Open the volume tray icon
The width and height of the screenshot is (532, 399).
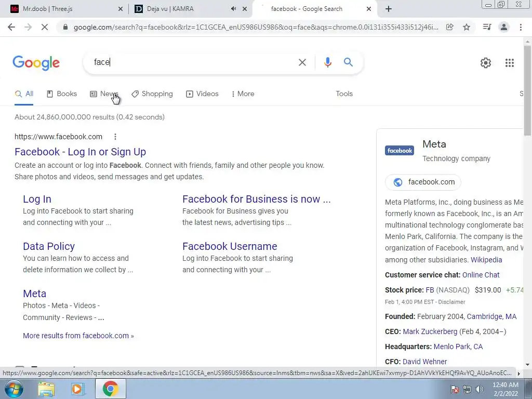[x=479, y=389]
